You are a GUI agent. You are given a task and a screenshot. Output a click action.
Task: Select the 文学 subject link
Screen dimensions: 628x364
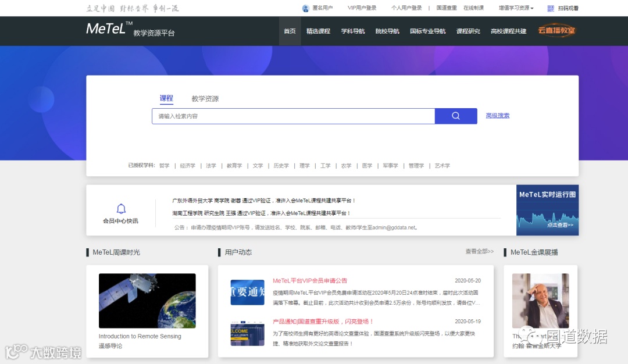258,165
